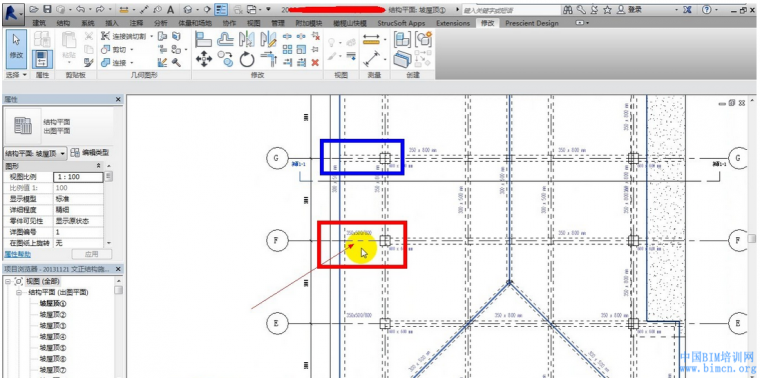Image resolution: width=760 pixels, height=378 pixels.
Task: Click the 编辑类型 (Edit Type) button
Action: click(x=90, y=153)
